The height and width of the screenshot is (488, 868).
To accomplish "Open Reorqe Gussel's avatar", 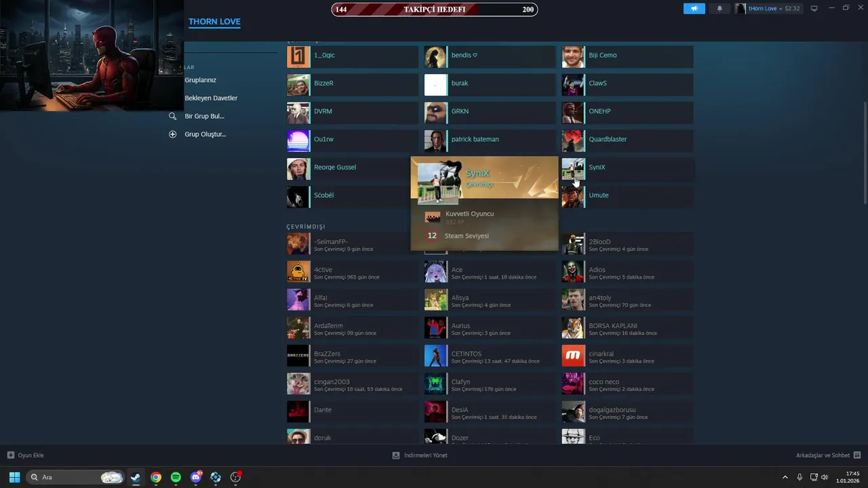I will pyautogui.click(x=298, y=167).
